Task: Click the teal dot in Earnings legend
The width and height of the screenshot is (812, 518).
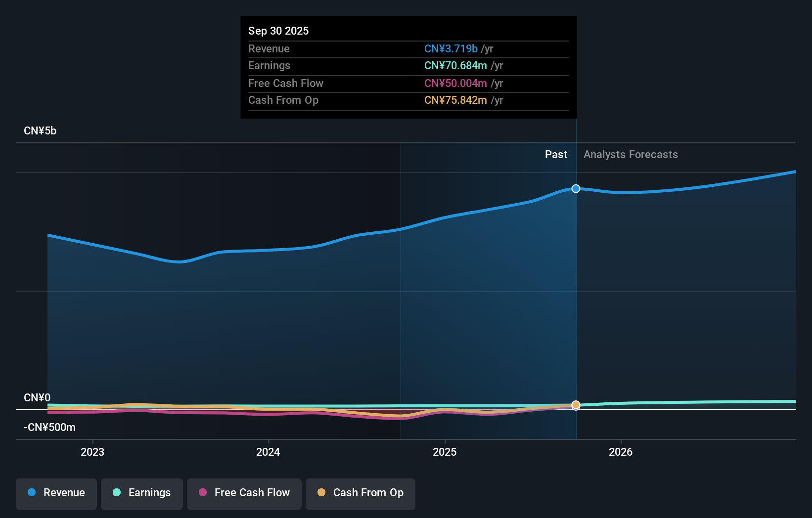Action: click(x=117, y=493)
